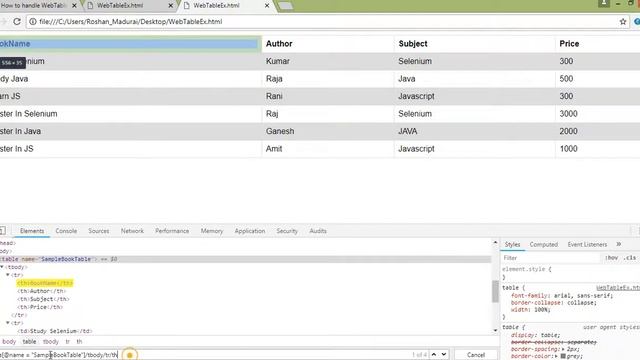Open the Audits tab in DevTools
The width and height of the screenshot is (640, 360).
(x=318, y=231)
